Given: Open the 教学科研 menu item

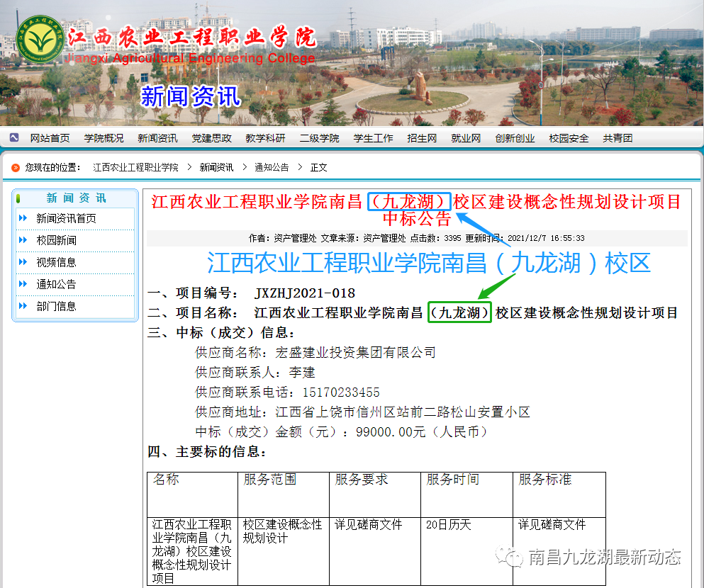Looking at the screenshot, I should pyautogui.click(x=265, y=138).
